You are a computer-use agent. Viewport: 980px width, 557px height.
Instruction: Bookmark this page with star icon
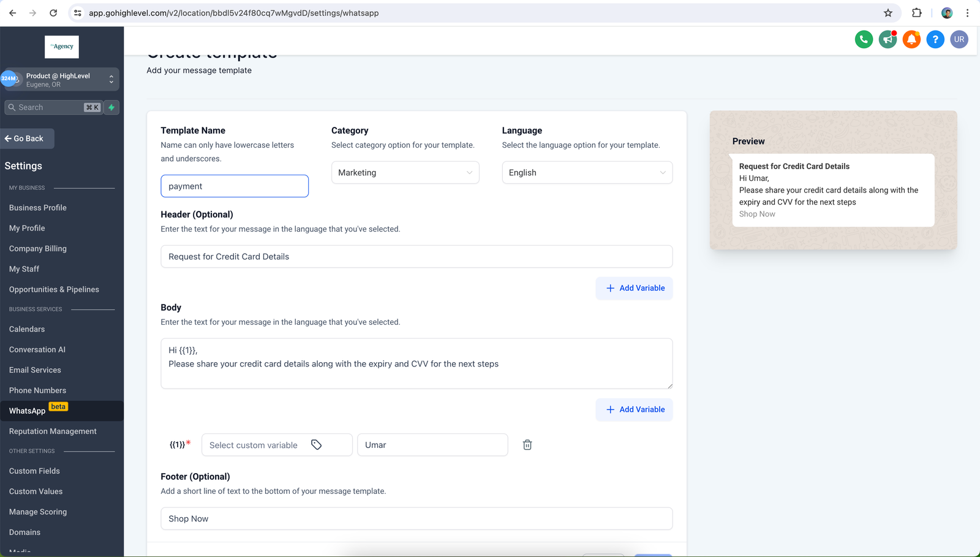(888, 13)
